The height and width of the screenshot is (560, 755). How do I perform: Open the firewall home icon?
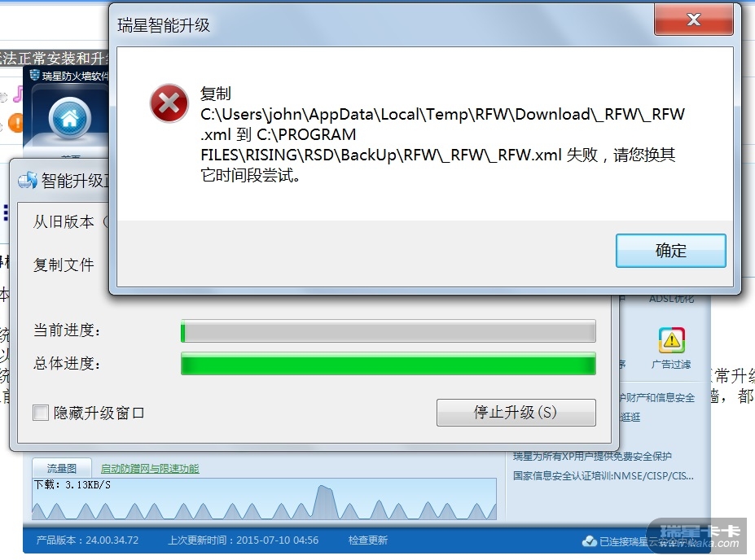(70, 118)
